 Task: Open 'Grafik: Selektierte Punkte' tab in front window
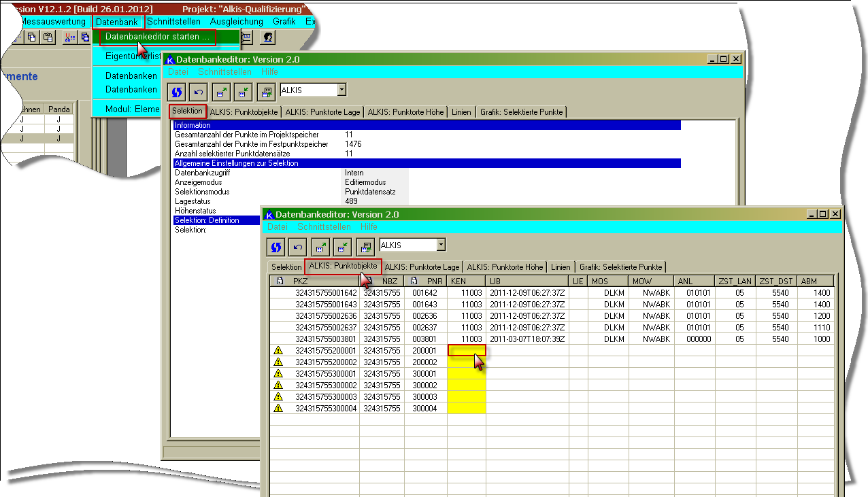click(621, 267)
